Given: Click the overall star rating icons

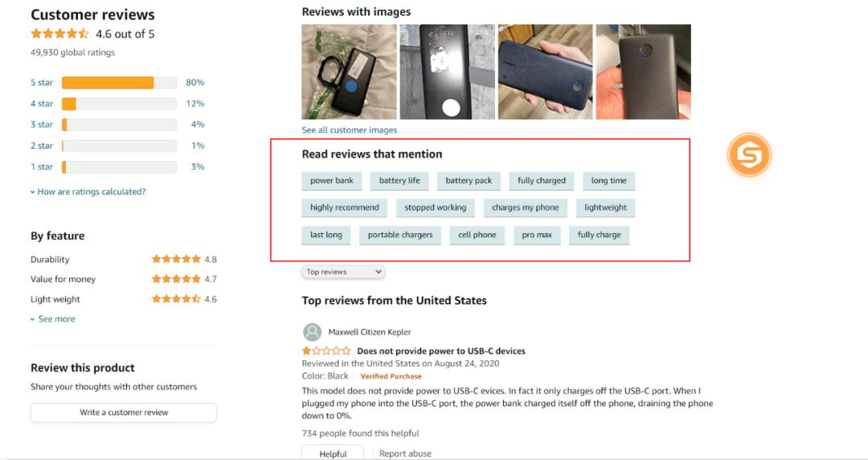Looking at the screenshot, I should [x=59, y=34].
